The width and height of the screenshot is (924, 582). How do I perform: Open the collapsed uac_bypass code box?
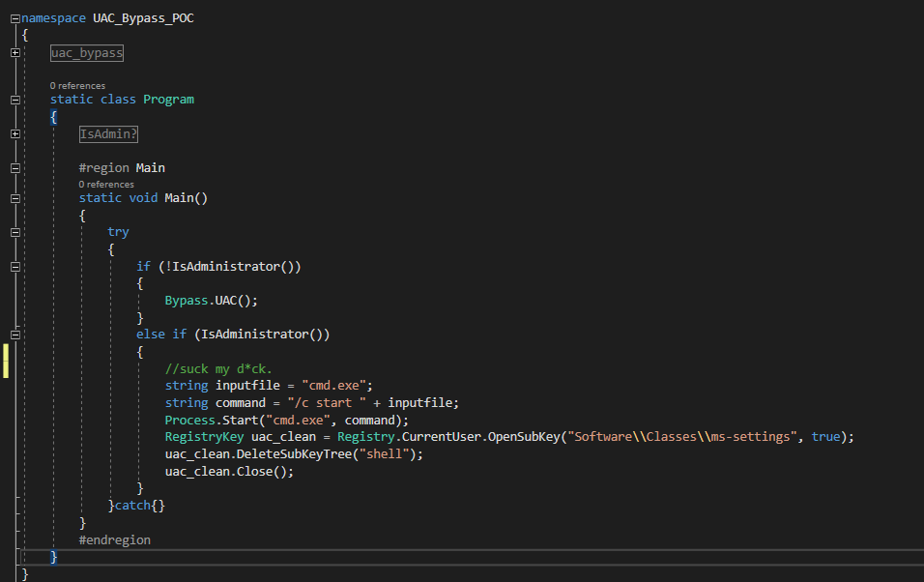tap(87, 53)
